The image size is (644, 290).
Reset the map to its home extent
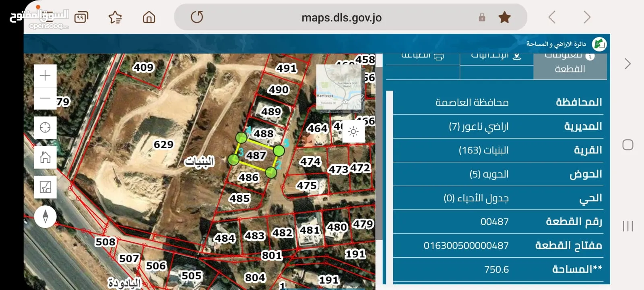45,157
